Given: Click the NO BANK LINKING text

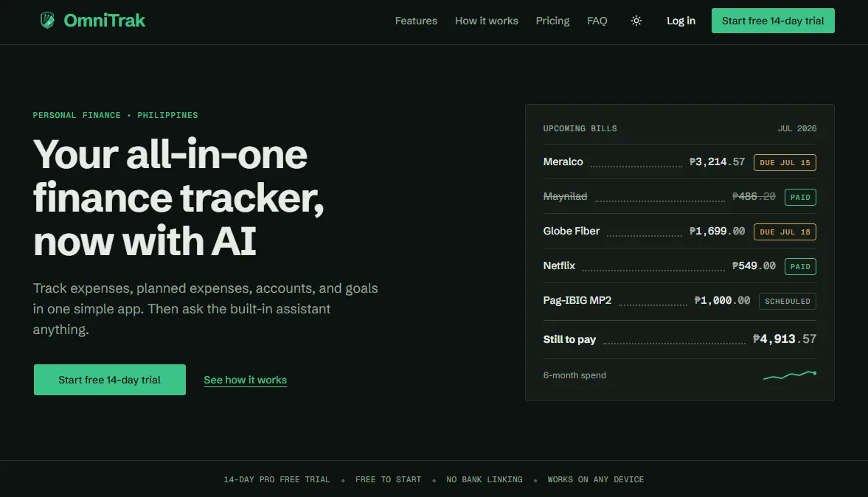Looking at the screenshot, I should (485, 479).
